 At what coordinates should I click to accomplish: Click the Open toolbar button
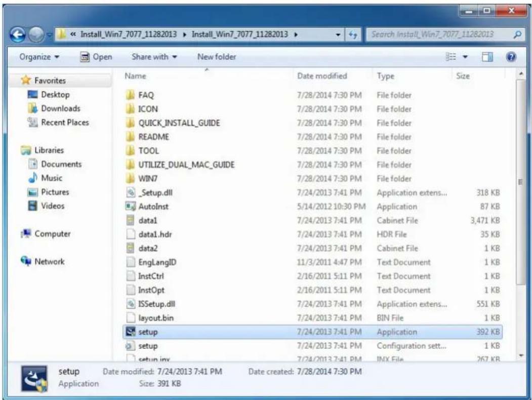coord(96,57)
